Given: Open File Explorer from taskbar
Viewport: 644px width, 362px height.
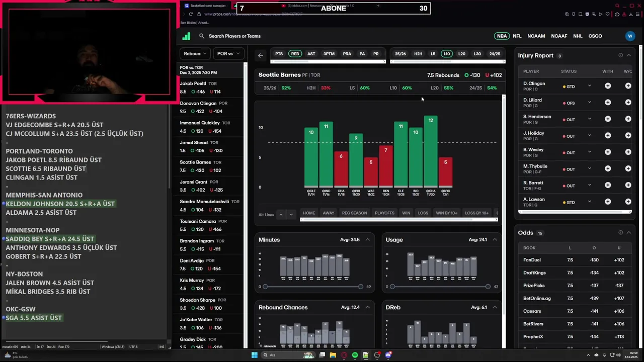Looking at the screenshot, I should tap(333, 355).
